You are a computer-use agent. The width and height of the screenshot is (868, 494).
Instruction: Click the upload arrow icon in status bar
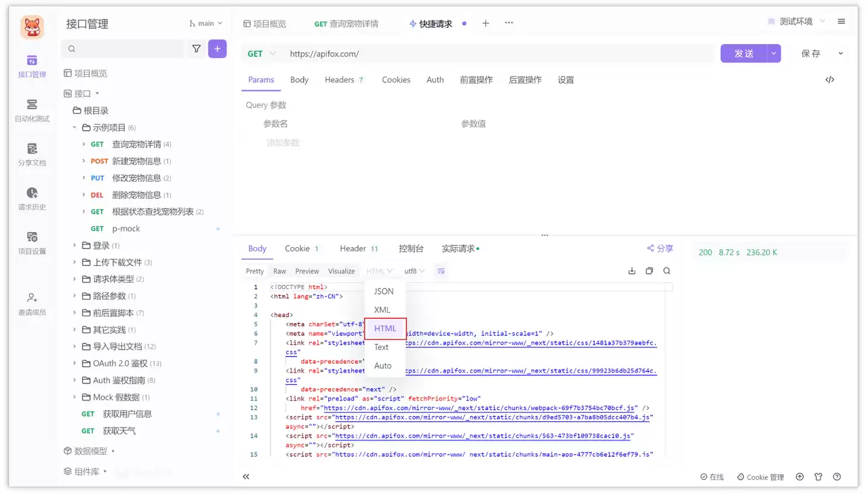point(800,477)
